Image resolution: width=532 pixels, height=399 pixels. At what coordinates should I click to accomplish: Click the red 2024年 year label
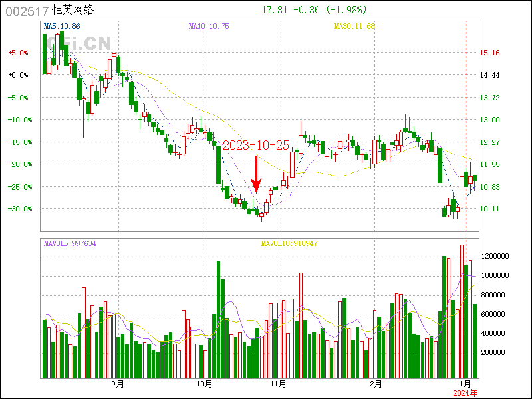click(465, 393)
